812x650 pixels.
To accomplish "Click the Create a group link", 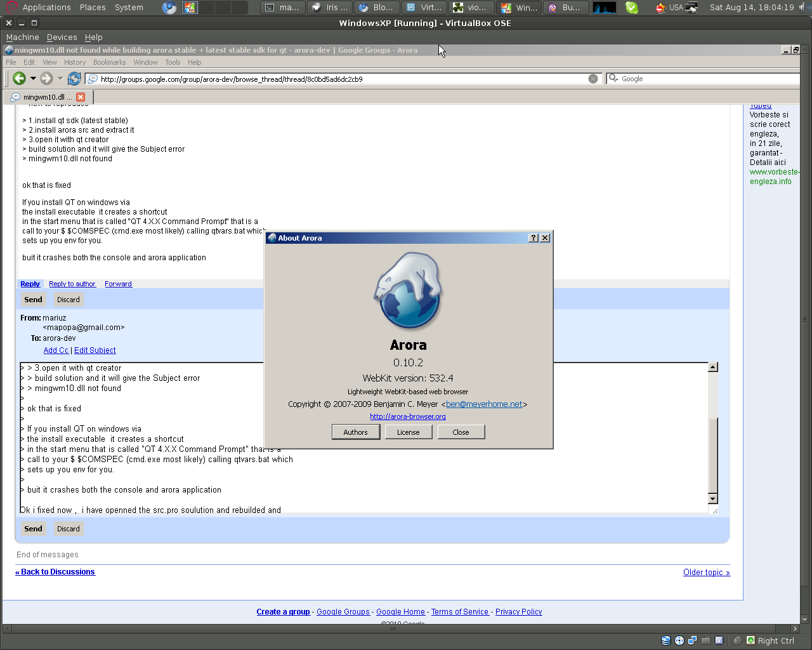I will [283, 612].
